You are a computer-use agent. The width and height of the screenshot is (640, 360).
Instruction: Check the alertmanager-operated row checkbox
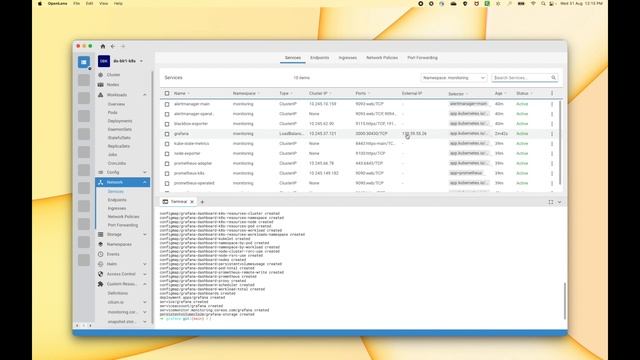(x=167, y=114)
